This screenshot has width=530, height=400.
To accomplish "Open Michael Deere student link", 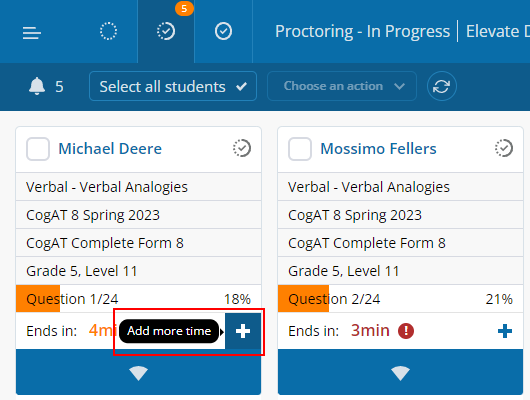I will point(110,149).
